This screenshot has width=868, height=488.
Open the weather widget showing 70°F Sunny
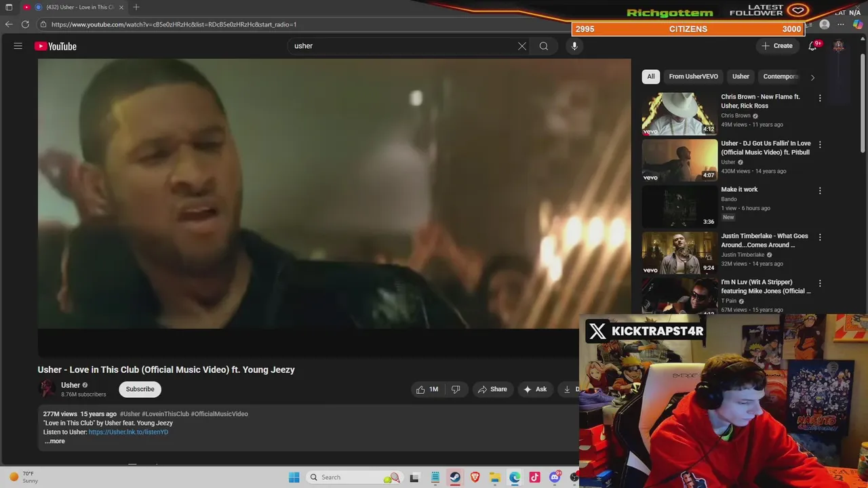click(24, 477)
